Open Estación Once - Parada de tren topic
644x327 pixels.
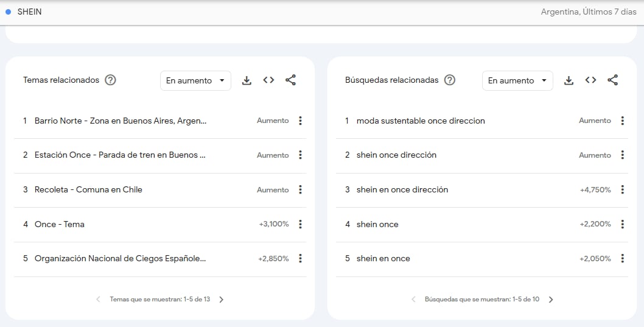coord(120,155)
